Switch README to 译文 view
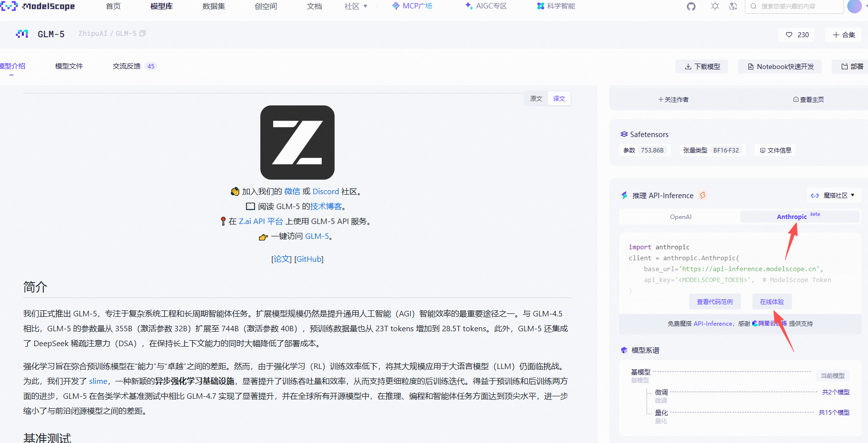Viewport: 868px width, 443px height. (x=559, y=98)
